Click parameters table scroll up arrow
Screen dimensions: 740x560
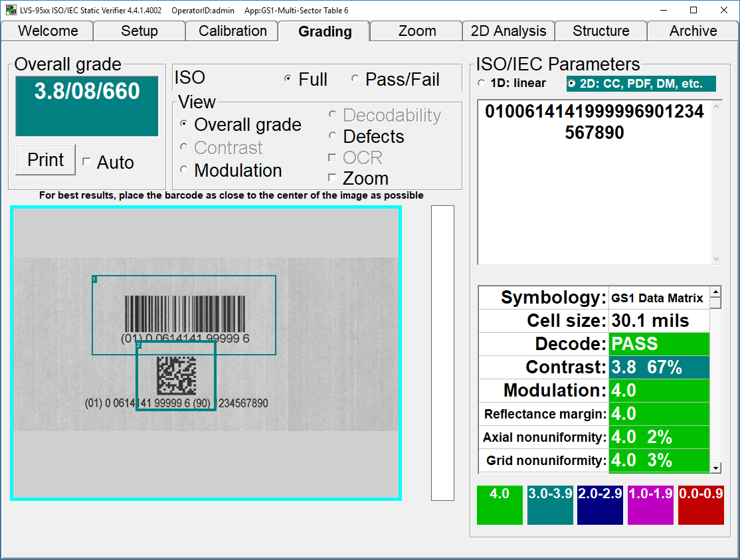pyautogui.click(x=715, y=292)
